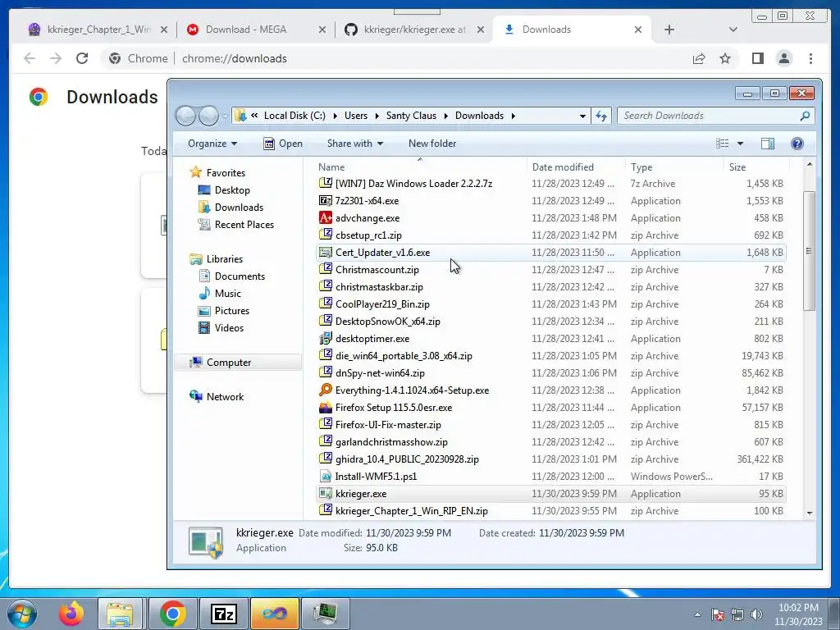The width and height of the screenshot is (840, 630).
Task: Select the Firefox Setup 115.5.0esr.exe icon
Action: pyautogui.click(x=325, y=408)
